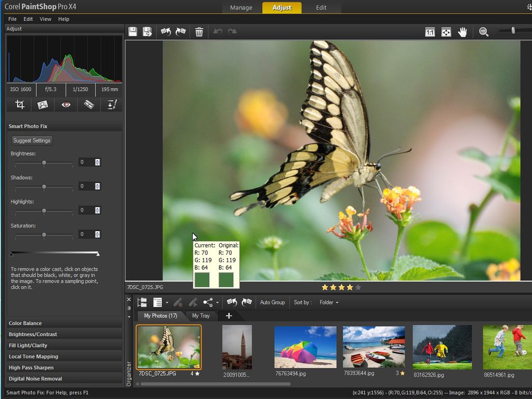This screenshot has width=532, height=399.
Task: Rotate the photo left
Action: pos(166,32)
